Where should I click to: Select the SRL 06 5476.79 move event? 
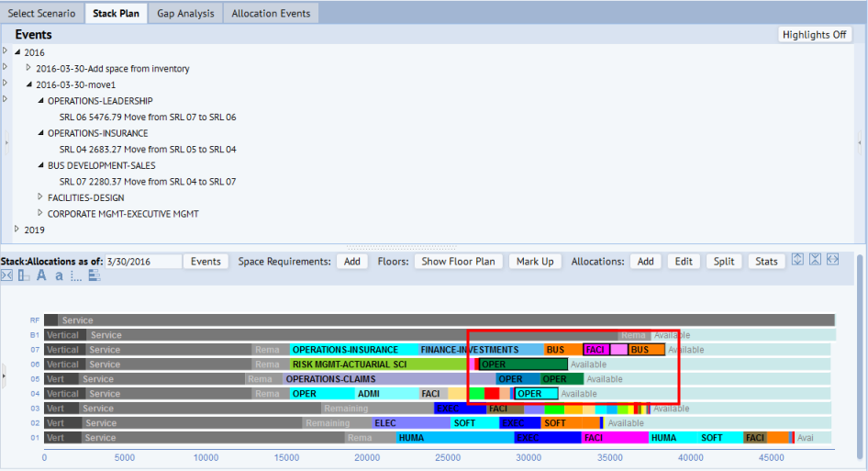tap(147, 117)
